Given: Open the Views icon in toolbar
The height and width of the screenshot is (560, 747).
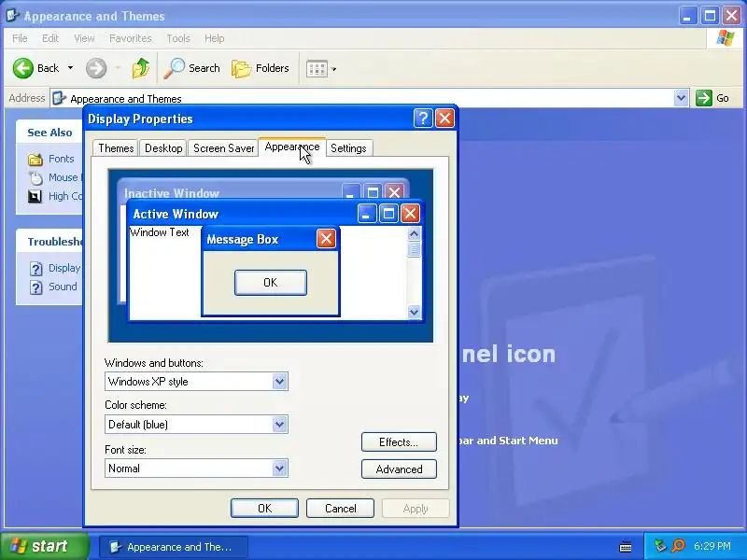Looking at the screenshot, I should coord(317,68).
